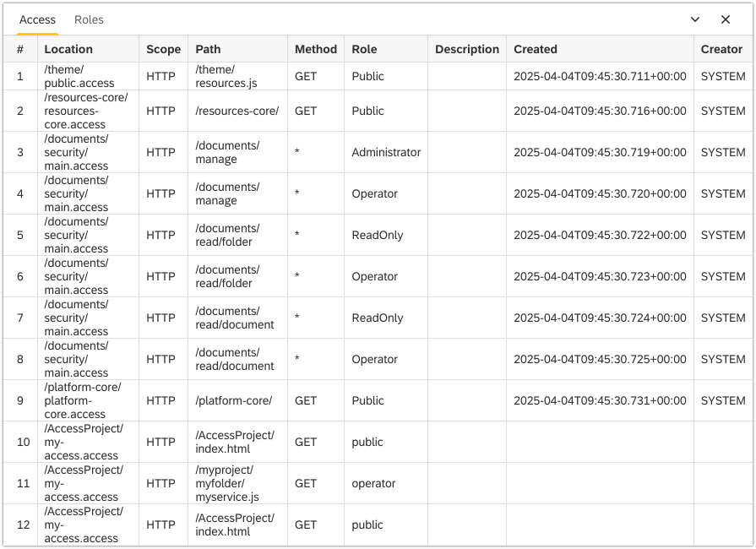Switch to the Roles tab
Screen dimensions: 756x549
(89, 19)
